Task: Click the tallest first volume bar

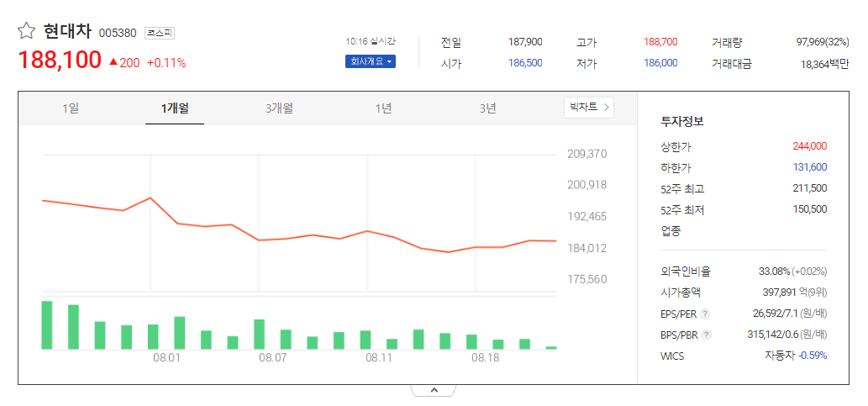Action: coord(47,325)
